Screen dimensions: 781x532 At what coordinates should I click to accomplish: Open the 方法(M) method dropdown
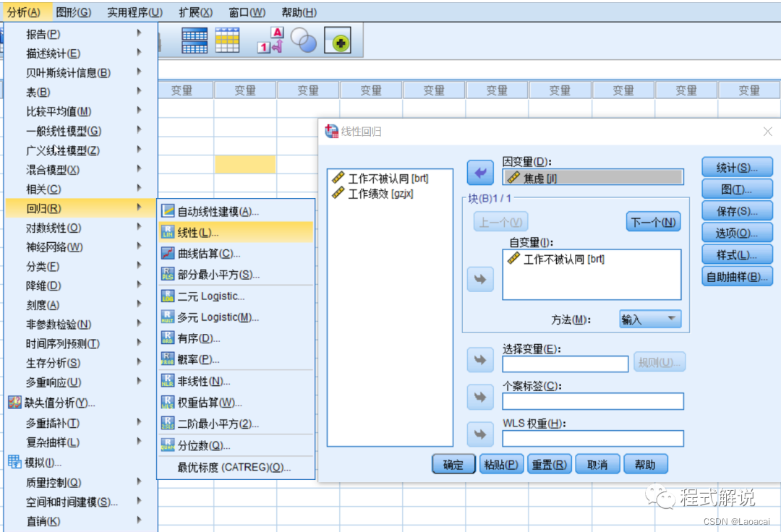pyautogui.click(x=650, y=319)
